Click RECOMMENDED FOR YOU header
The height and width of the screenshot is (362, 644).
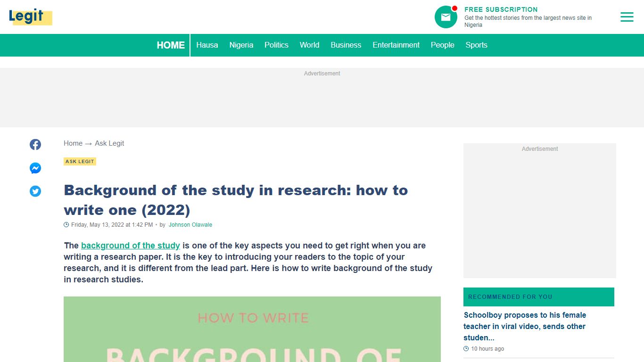[539, 297]
